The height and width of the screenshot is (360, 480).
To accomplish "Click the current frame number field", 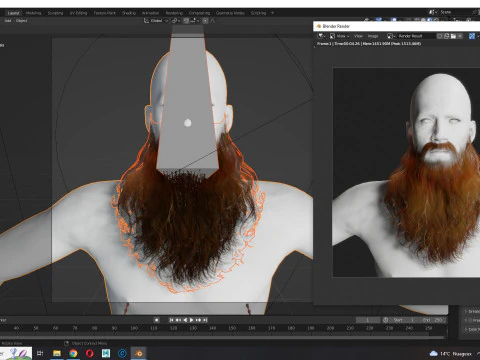I will [368, 320].
